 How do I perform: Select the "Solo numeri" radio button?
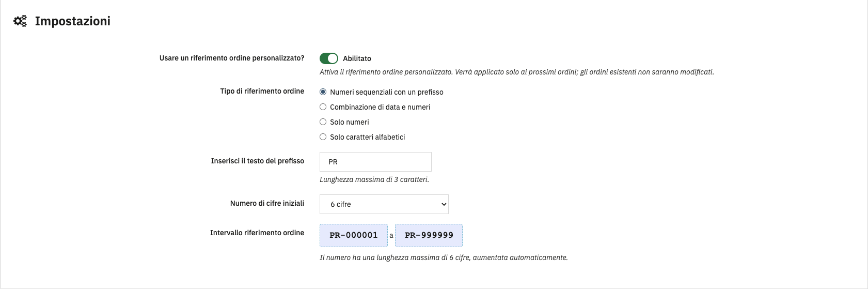(323, 122)
